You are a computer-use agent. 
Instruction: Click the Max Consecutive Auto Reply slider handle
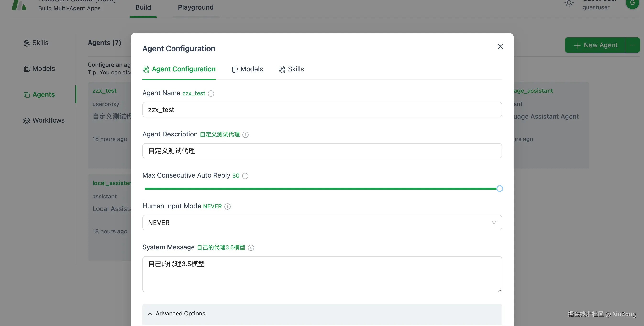499,189
